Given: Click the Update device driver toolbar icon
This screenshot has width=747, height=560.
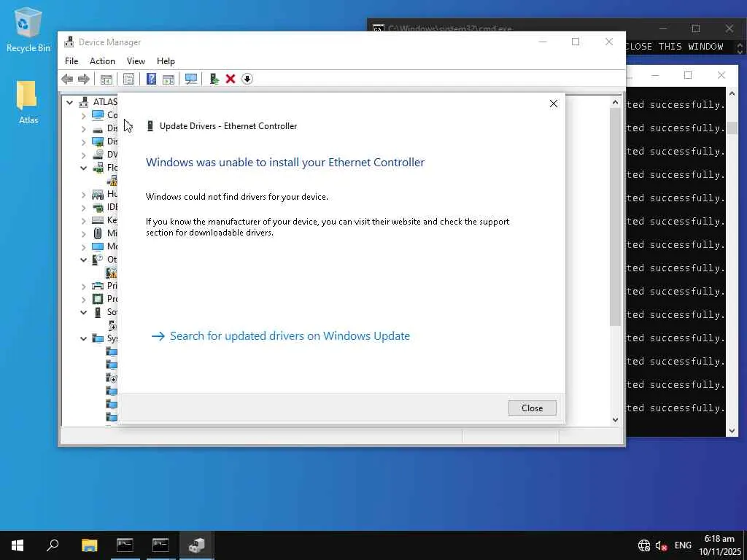Looking at the screenshot, I should [214, 79].
